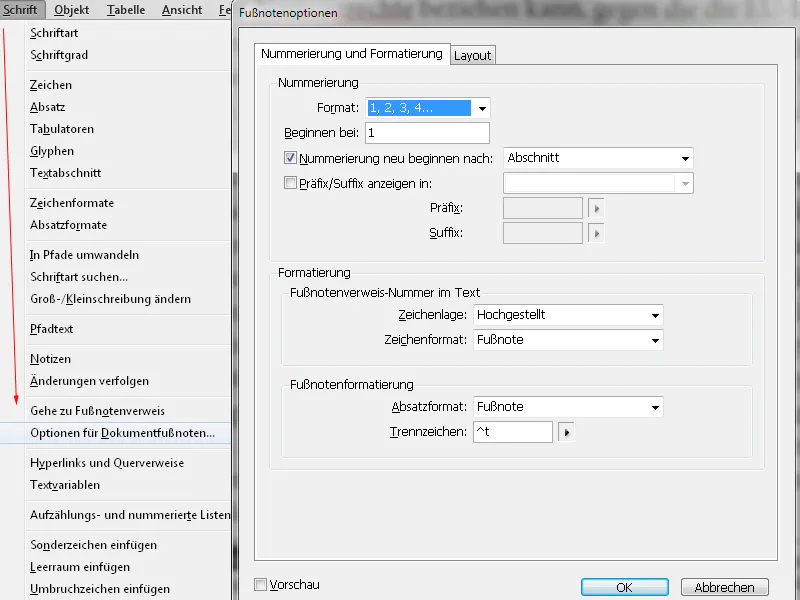This screenshot has width=800, height=600.
Task: Open the Trennzeichen special character menu arrow
Action: pos(565,431)
